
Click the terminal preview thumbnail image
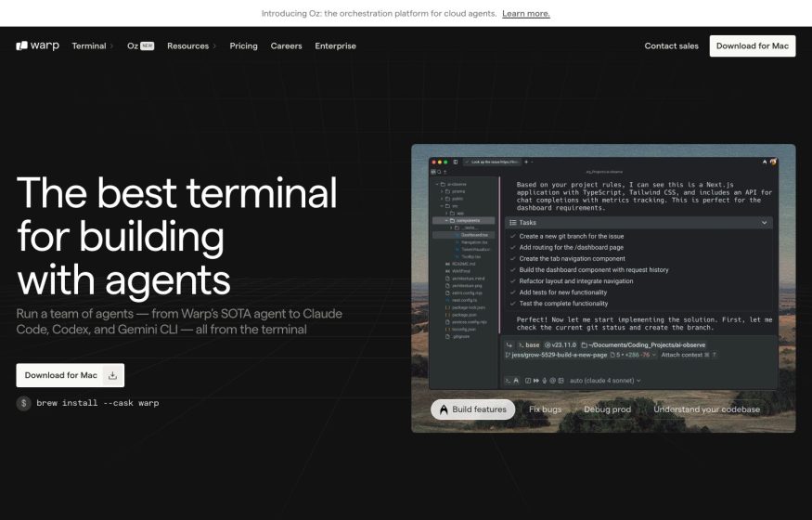click(x=603, y=289)
